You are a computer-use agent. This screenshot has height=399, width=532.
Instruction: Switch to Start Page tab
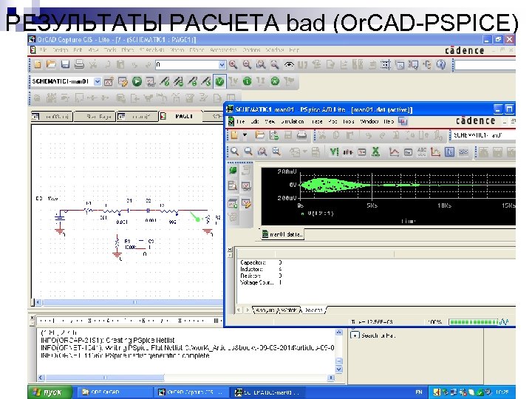[95, 117]
